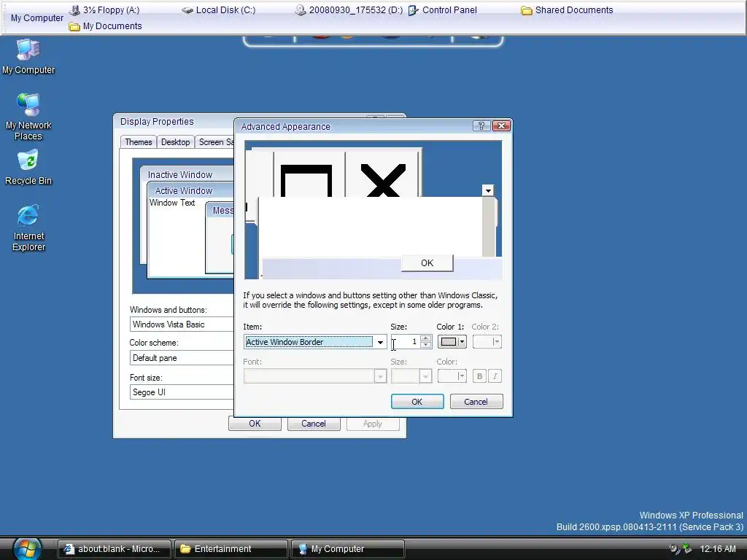747x560 pixels.
Task: Click the My Computer toolbar label
Action: point(36,18)
